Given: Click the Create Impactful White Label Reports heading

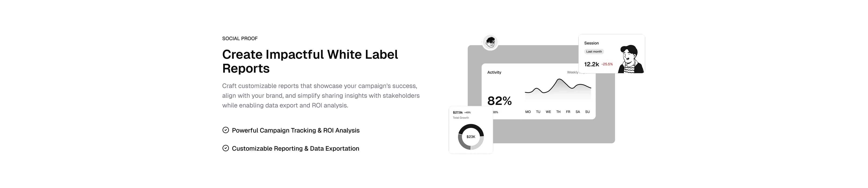Looking at the screenshot, I should [x=310, y=61].
